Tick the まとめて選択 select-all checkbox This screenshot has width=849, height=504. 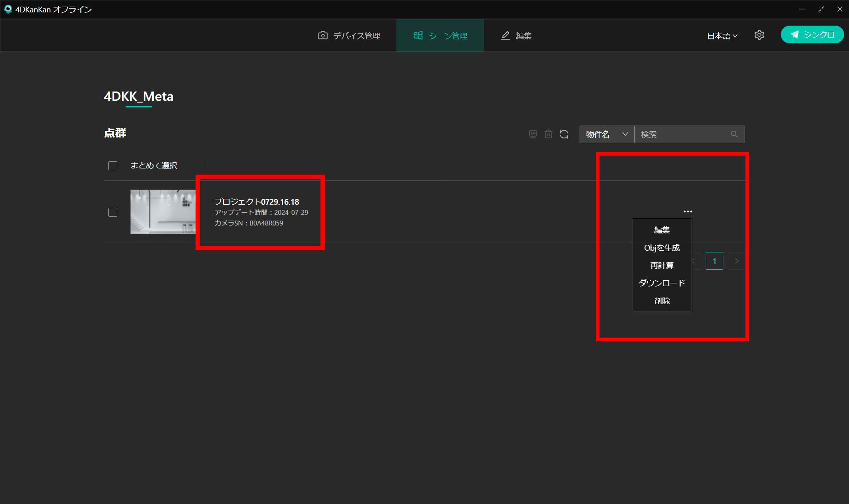point(113,166)
